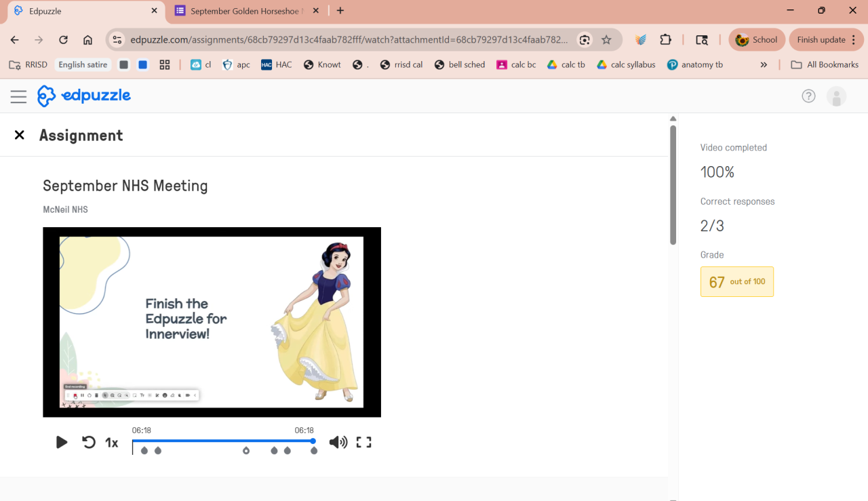Image resolution: width=868 pixels, height=501 pixels.
Task: Close the September Golden Horseshoe tab
Action: [x=315, y=11]
